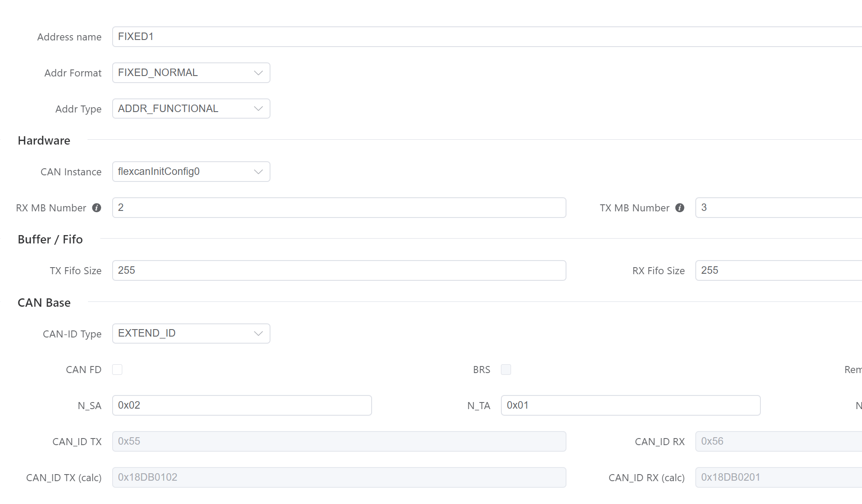Toggle the BRS checkbox
The width and height of the screenshot is (862, 504).
coord(506,370)
